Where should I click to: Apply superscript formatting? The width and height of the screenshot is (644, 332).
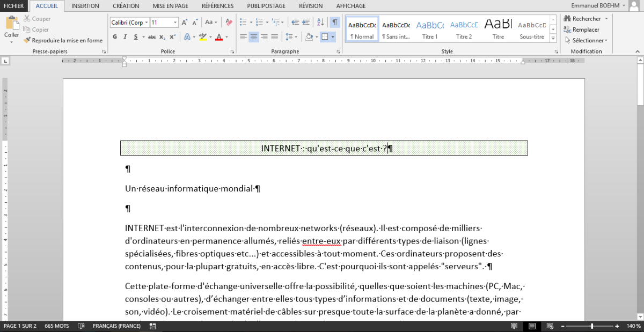tap(172, 37)
